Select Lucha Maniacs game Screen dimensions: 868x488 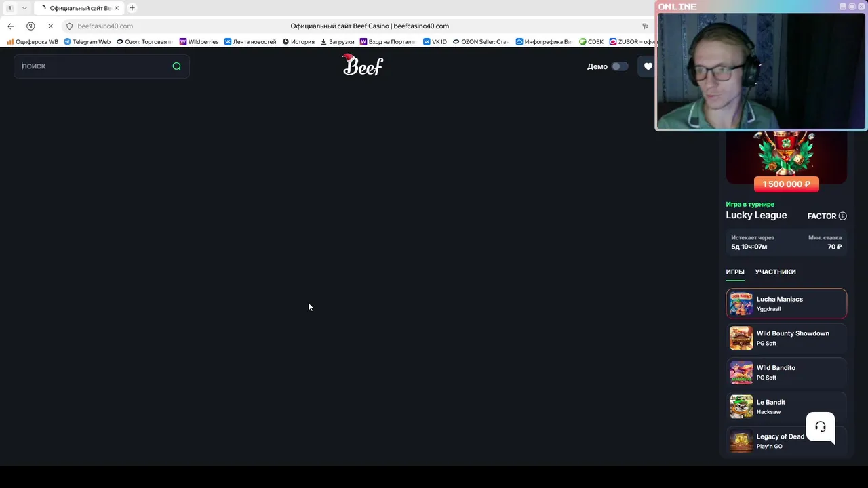787,304
